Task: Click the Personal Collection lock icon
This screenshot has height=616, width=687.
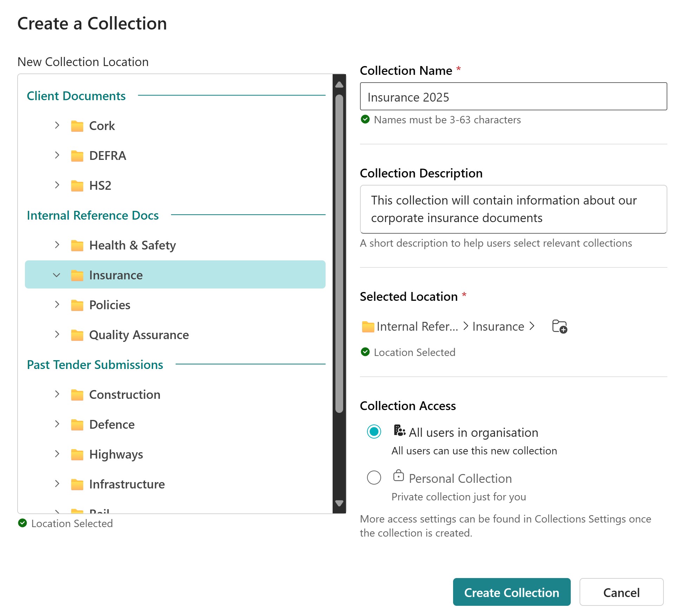Action: point(398,476)
